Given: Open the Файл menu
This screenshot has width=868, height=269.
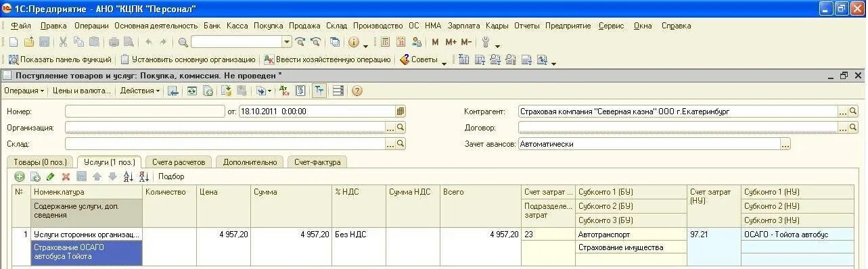Looking at the screenshot, I should (x=21, y=26).
